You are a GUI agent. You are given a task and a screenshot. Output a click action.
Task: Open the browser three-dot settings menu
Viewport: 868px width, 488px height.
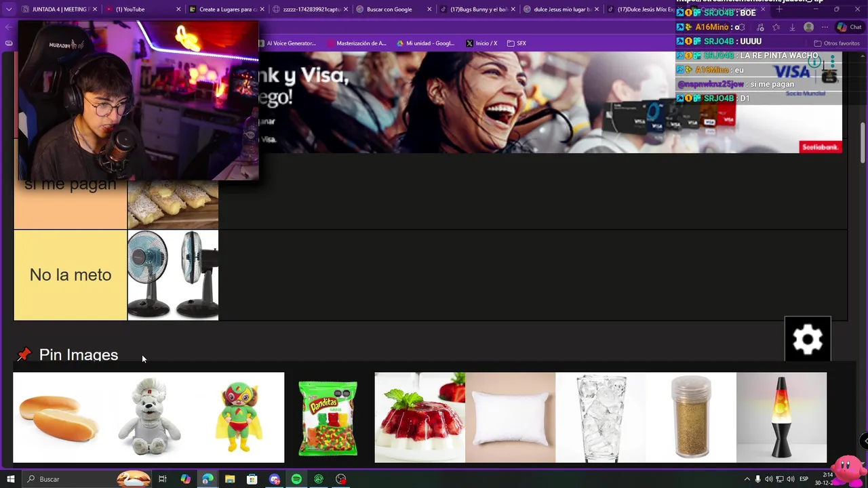click(825, 27)
